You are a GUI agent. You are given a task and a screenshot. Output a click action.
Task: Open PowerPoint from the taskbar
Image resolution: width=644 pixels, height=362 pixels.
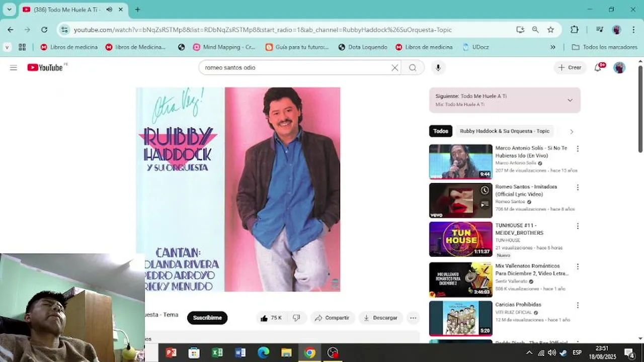pyautogui.click(x=171, y=352)
